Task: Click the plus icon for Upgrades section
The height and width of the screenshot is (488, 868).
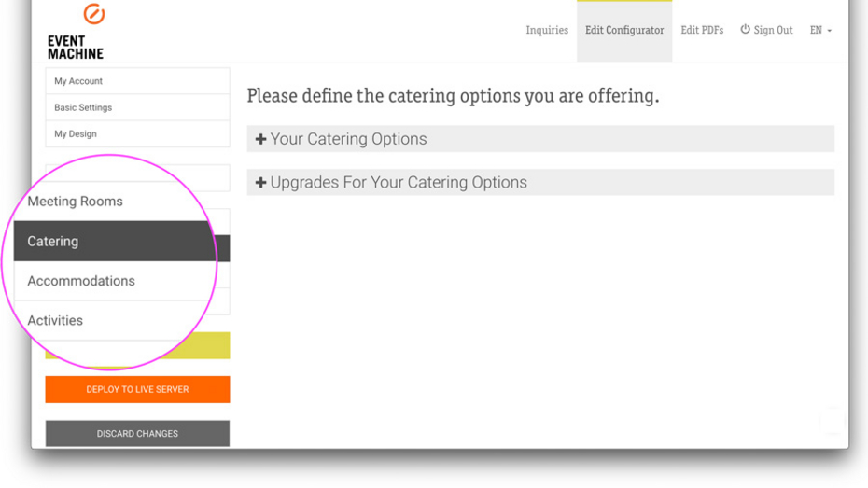Action: click(261, 183)
